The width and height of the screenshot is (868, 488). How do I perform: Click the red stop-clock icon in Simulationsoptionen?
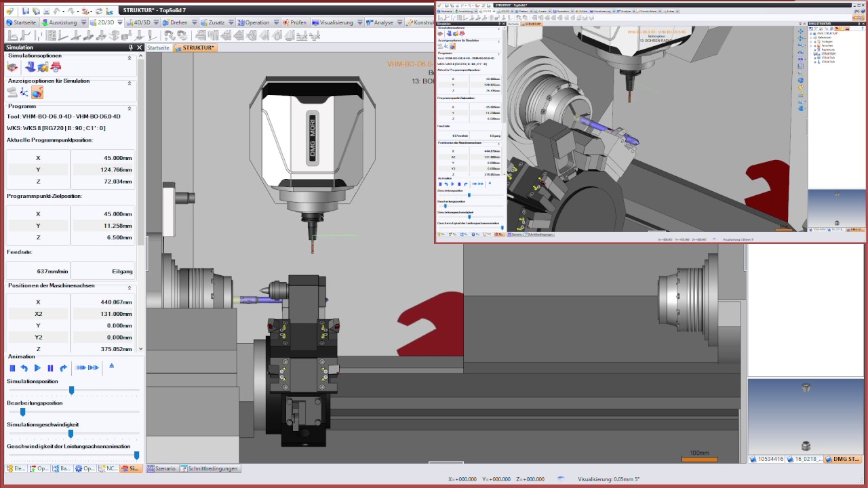(56, 67)
